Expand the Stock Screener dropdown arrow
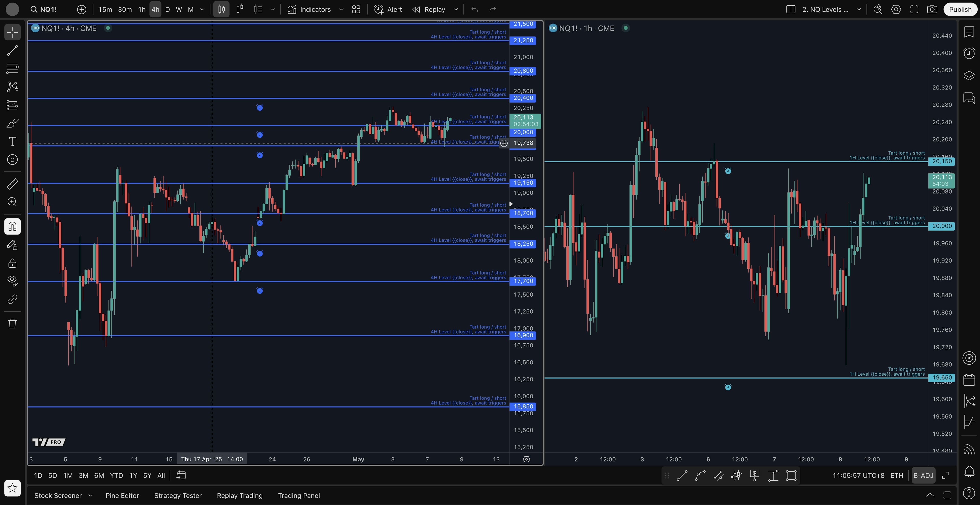980x505 pixels. click(90, 496)
